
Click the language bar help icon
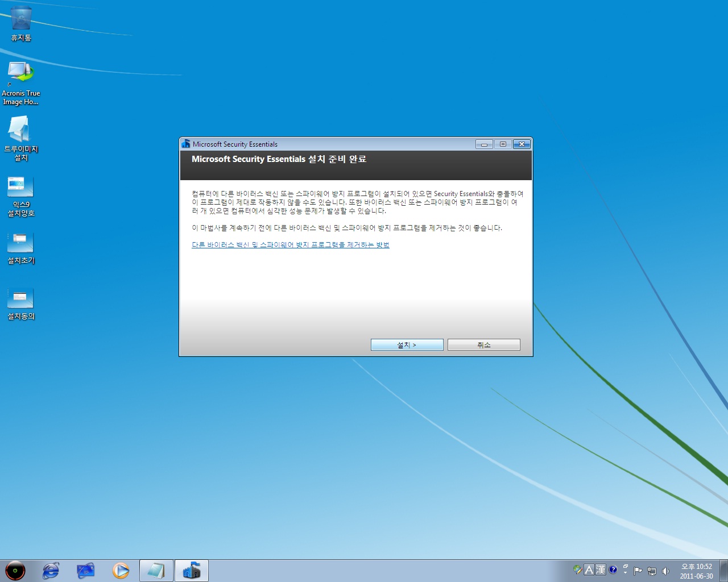coord(613,569)
